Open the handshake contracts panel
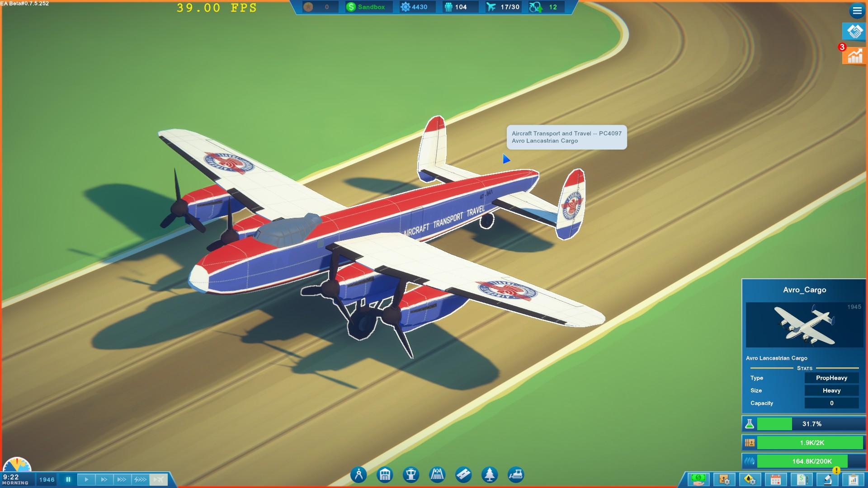Screen dimensions: 868x488 point(854,32)
